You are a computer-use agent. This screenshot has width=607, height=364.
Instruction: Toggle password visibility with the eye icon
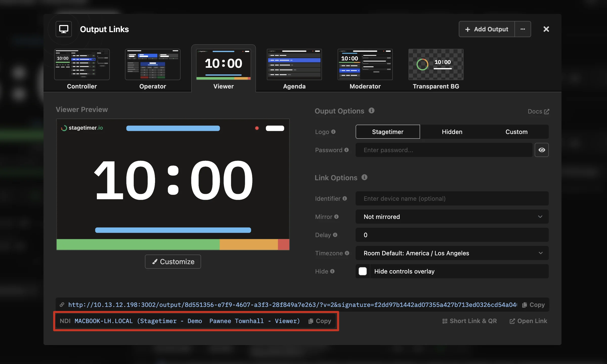542,150
